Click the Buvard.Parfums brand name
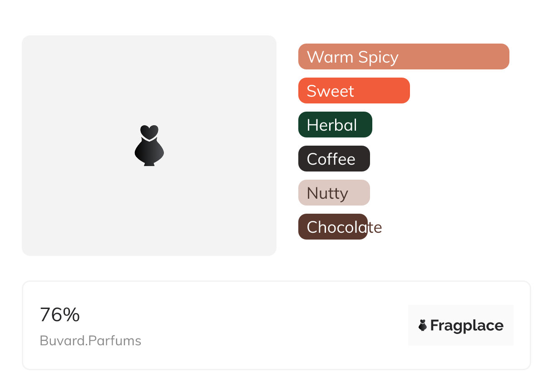This screenshot has height=392, width=553. tap(90, 341)
